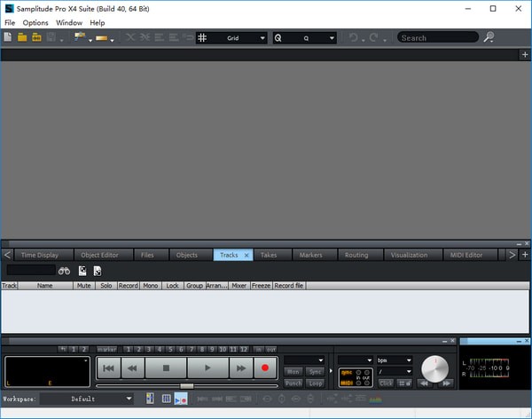Open the Options menu
The width and height of the screenshot is (532, 419).
pyautogui.click(x=35, y=23)
